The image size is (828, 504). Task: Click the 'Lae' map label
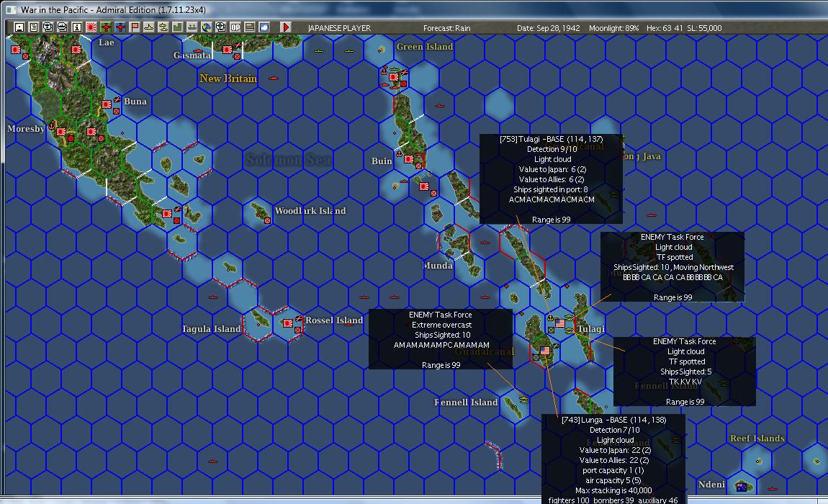click(106, 42)
